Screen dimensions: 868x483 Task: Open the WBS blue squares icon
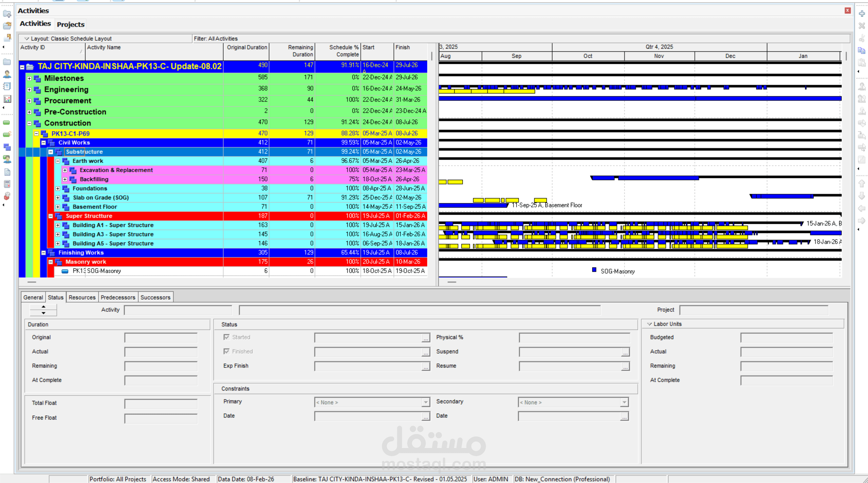point(7,147)
